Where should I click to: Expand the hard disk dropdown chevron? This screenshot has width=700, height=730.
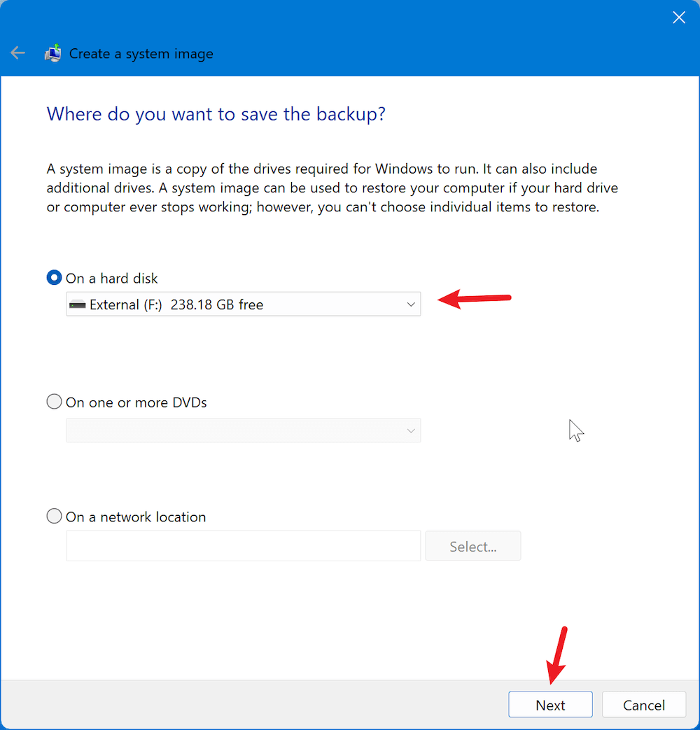pyautogui.click(x=411, y=304)
